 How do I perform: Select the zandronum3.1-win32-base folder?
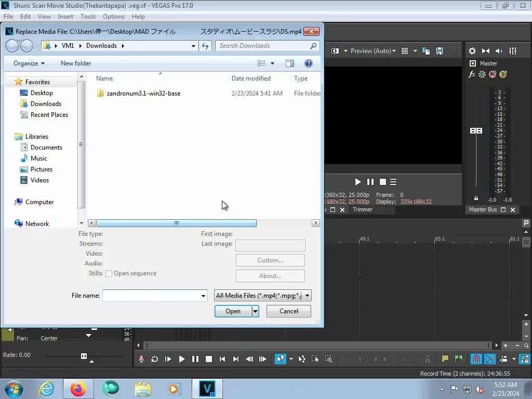[143, 94]
